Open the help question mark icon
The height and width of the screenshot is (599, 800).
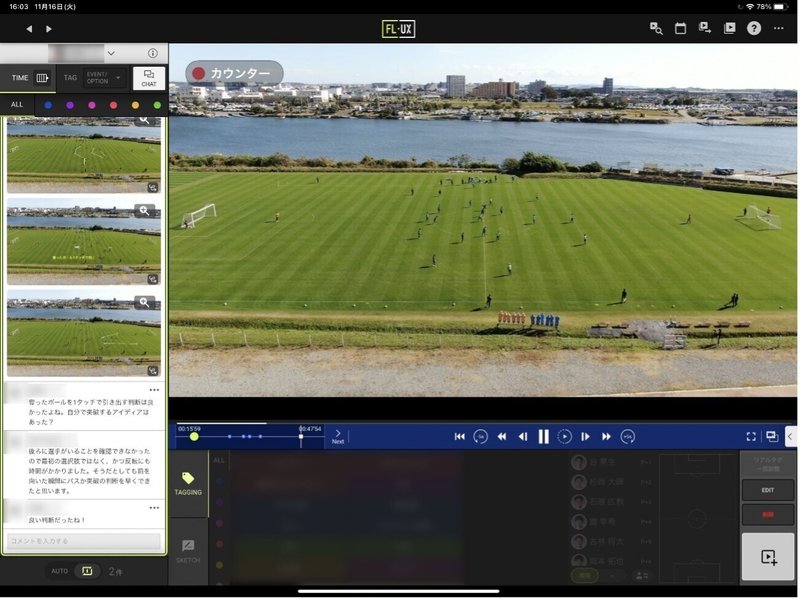[x=754, y=29]
